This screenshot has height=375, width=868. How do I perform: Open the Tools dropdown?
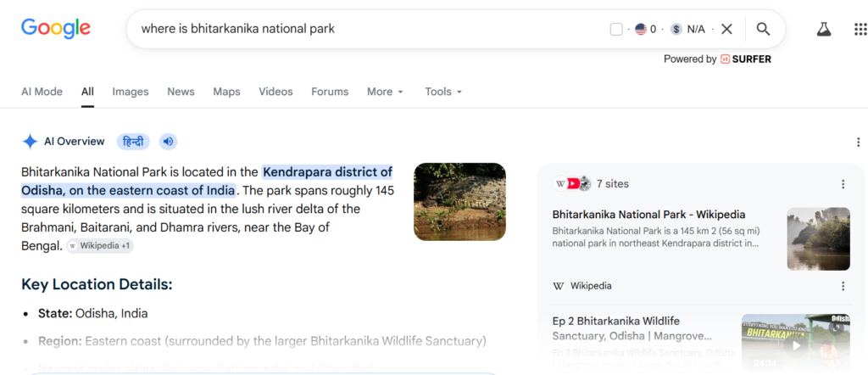click(x=443, y=92)
